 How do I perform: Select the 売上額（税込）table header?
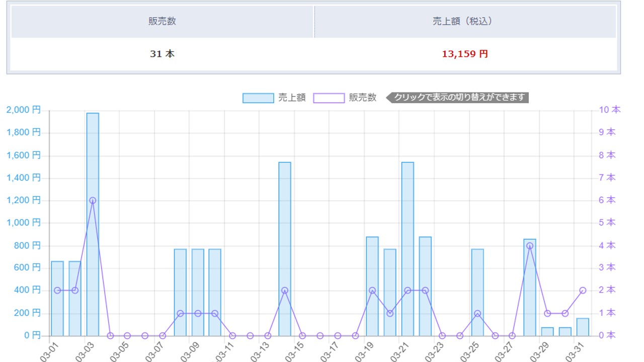(x=465, y=22)
